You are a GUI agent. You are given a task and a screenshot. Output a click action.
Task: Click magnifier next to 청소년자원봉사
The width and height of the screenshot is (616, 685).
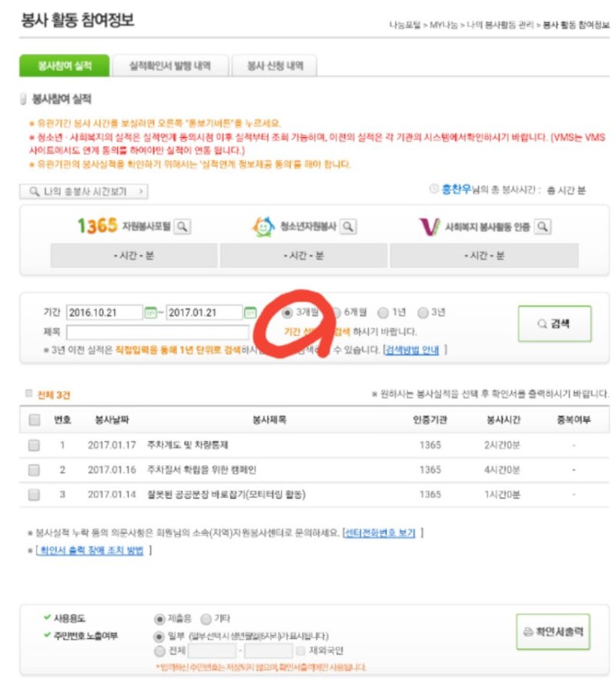click(x=348, y=227)
